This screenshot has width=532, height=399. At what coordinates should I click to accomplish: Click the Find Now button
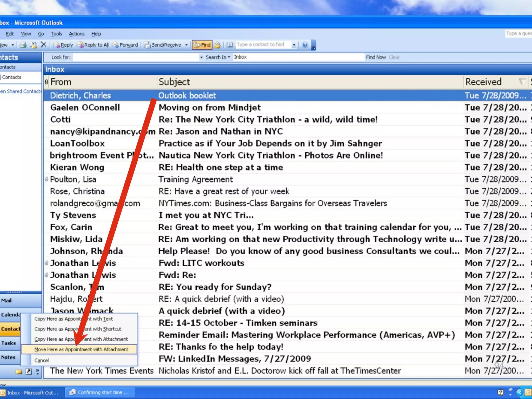point(376,57)
